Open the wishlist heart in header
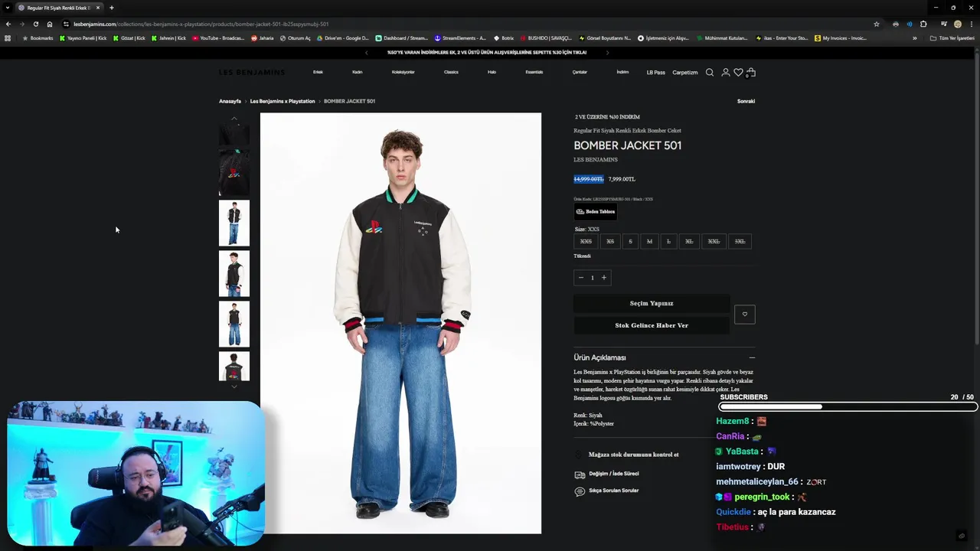Viewport: 980px width, 551px height. tap(738, 72)
